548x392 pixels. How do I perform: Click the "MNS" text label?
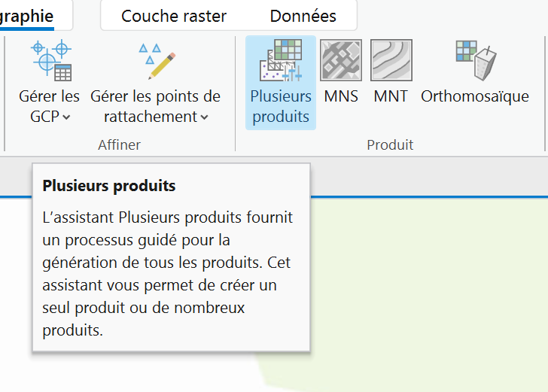[x=341, y=96]
